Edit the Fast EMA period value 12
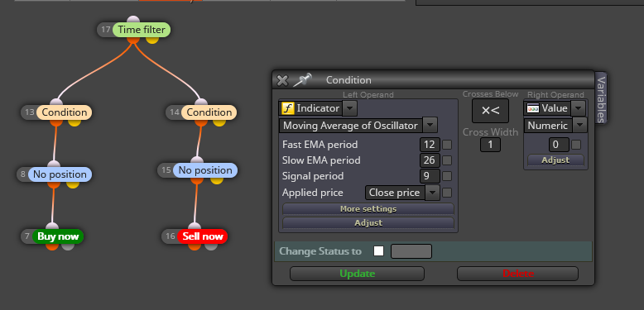 [x=430, y=145]
